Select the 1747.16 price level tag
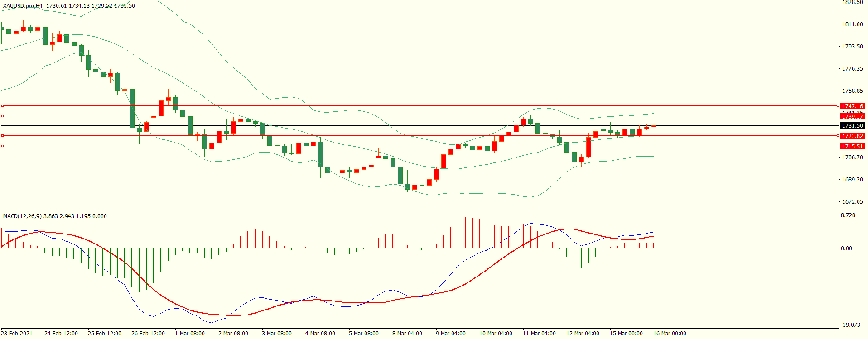Screen dimensions: 868x339 (852, 106)
